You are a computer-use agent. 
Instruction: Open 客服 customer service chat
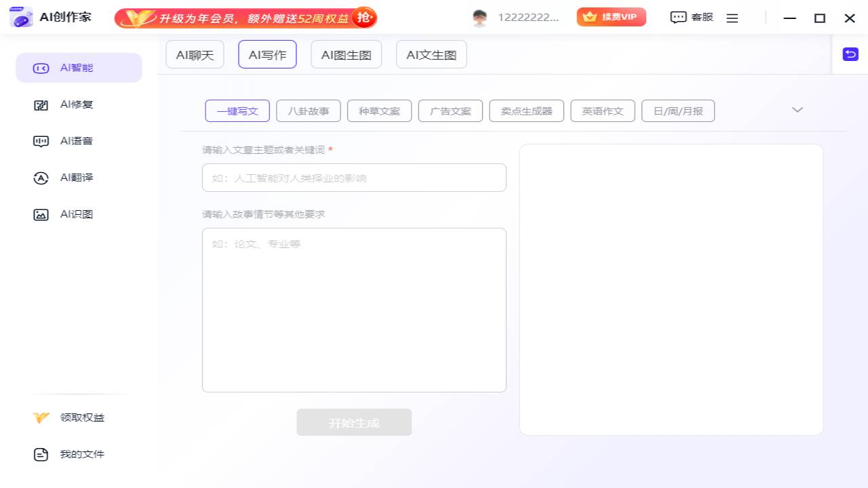pos(691,17)
